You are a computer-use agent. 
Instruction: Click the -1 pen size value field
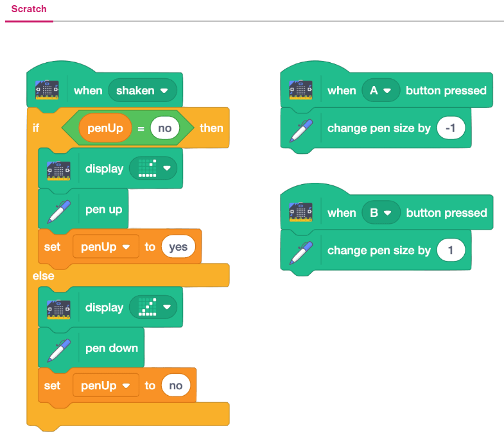(450, 128)
